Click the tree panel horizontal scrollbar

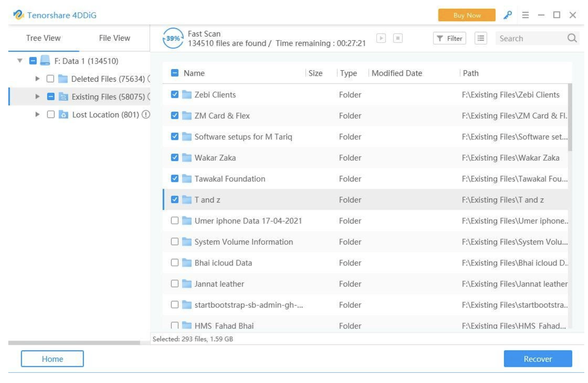tap(74, 343)
